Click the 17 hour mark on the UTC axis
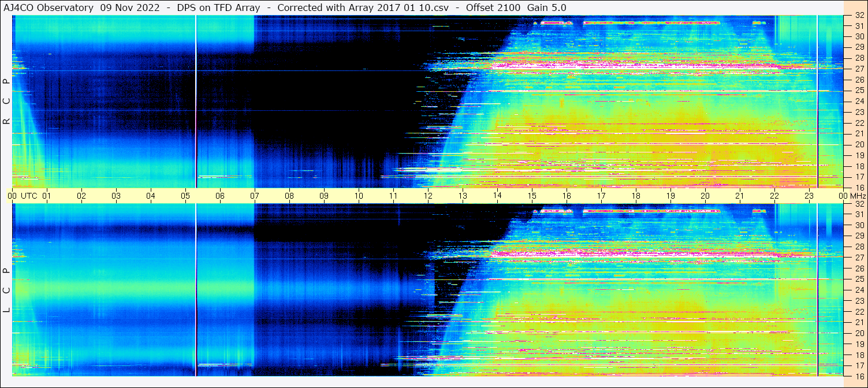This screenshot has height=388, width=868. [601, 196]
